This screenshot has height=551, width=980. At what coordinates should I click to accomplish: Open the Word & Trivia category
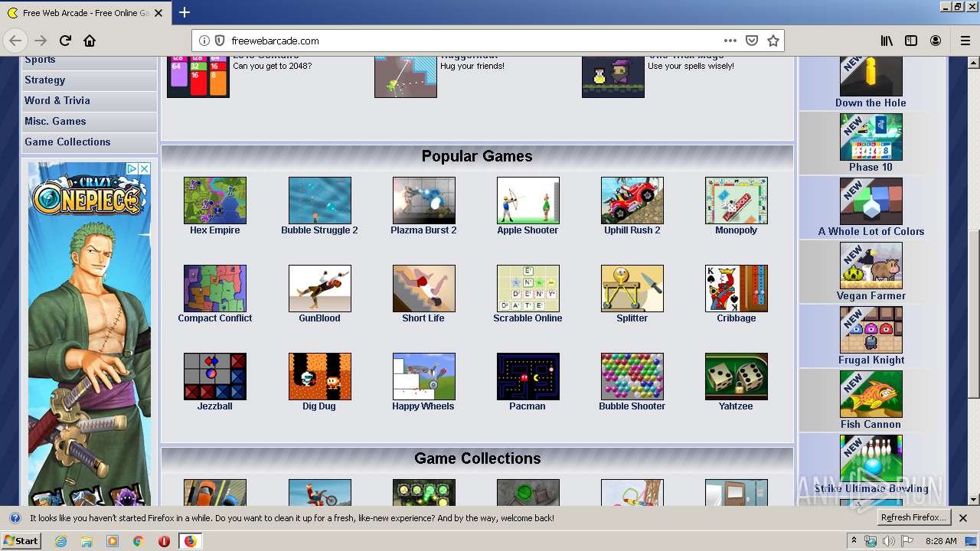89,100
